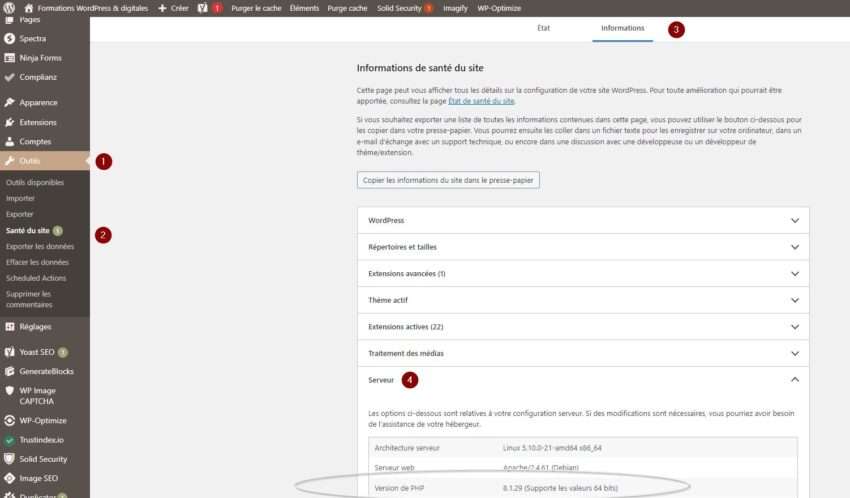850x498 pixels.
Task: Click the WP-Optimize sidebar icon
Action: tap(9, 421)
